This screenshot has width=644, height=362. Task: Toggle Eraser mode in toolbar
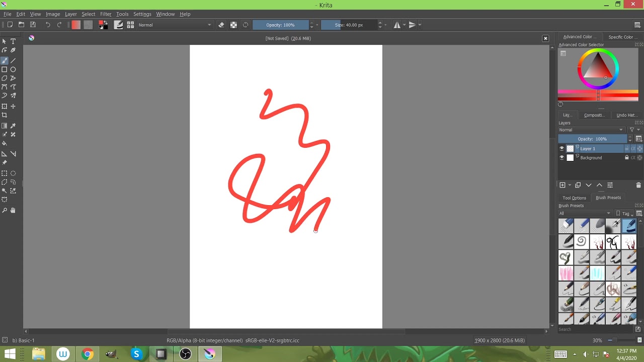tap(221, 25)
